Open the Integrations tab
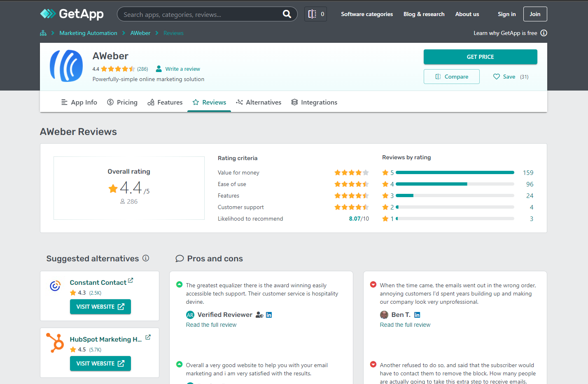The image size is (588, 384). [x=314, y=102]
